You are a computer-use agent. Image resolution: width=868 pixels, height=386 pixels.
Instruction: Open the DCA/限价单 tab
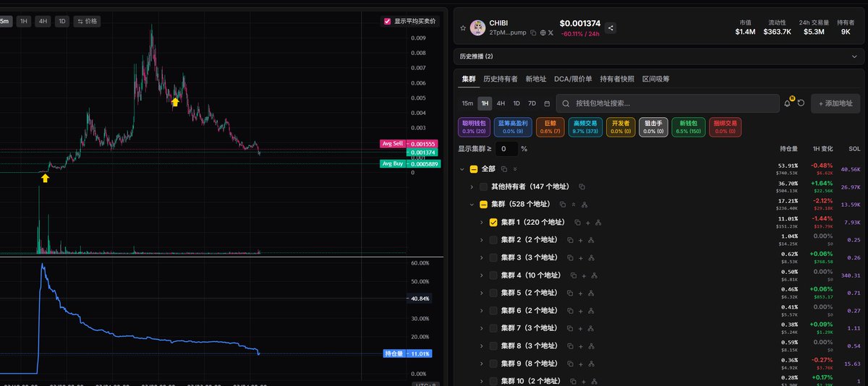coord(573,79)
